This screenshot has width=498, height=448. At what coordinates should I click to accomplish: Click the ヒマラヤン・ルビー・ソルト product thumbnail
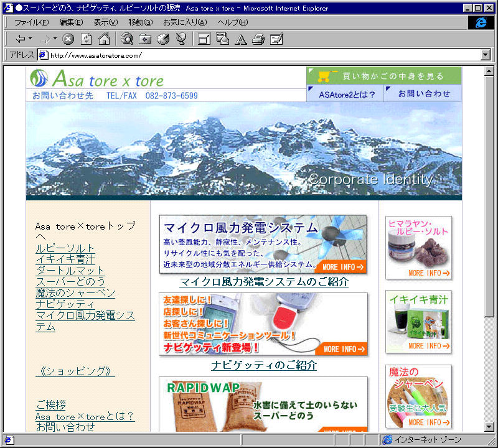tap(418, 248)
